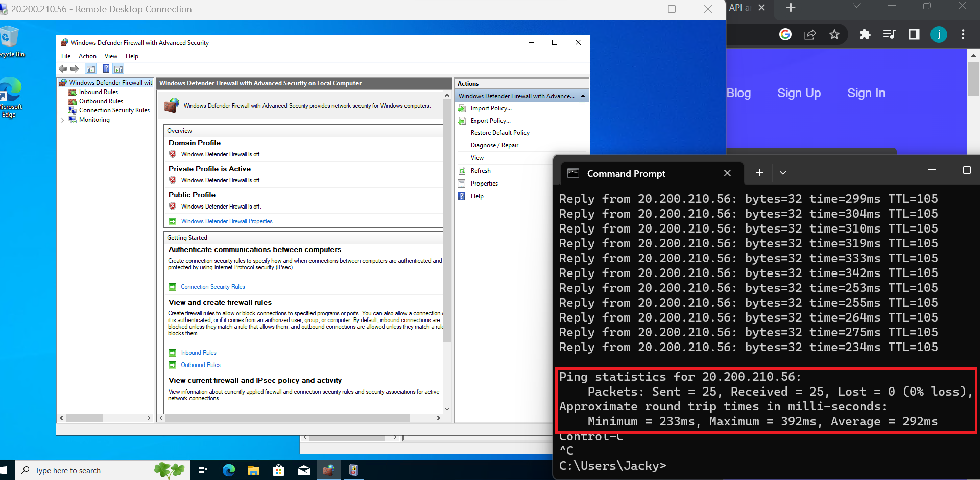Click the Command Prompt tab icon
The height and width of the screenshot is (480, 980).
(x=573, y=173)
